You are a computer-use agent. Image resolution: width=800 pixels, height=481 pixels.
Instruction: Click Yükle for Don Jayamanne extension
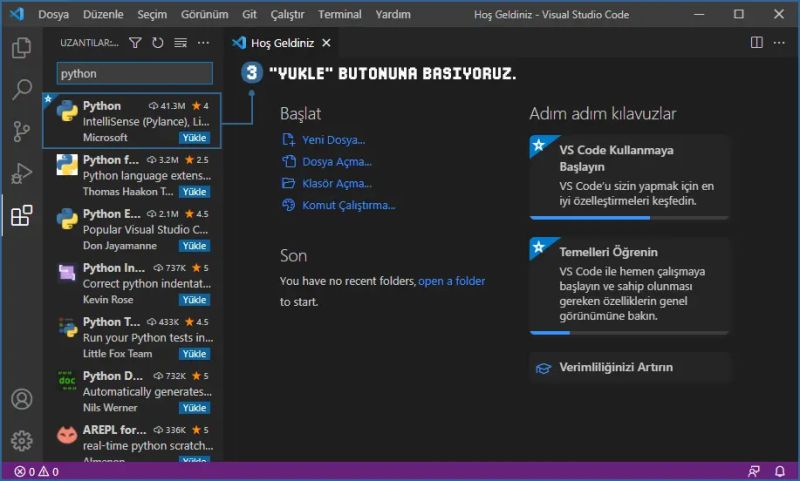194,246
